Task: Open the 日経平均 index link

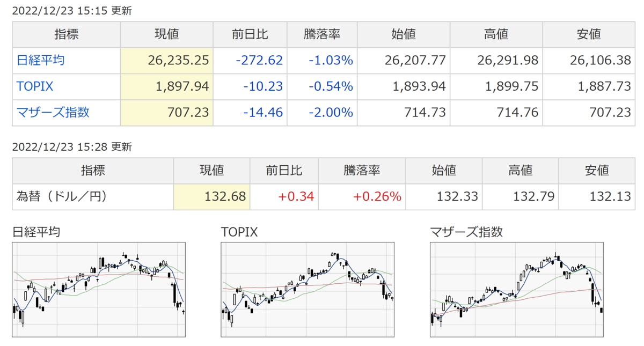Action: click(40, 60)
